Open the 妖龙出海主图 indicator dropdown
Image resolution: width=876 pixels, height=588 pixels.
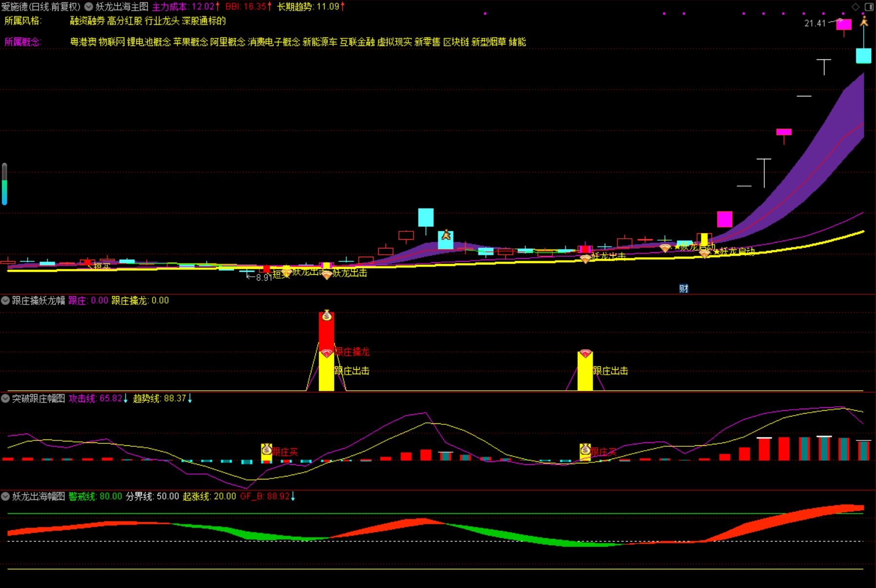(89, 7)
